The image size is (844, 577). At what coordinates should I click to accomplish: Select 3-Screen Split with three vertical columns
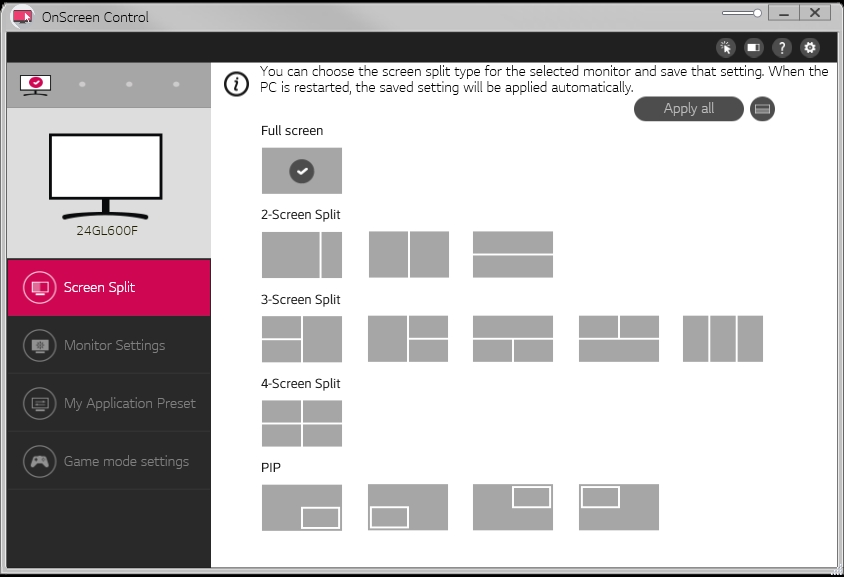722,339
